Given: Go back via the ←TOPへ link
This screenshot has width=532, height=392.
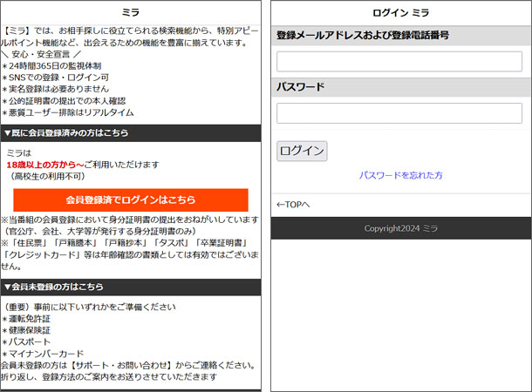Looking at the screenshot, I should tap(293, 205).
